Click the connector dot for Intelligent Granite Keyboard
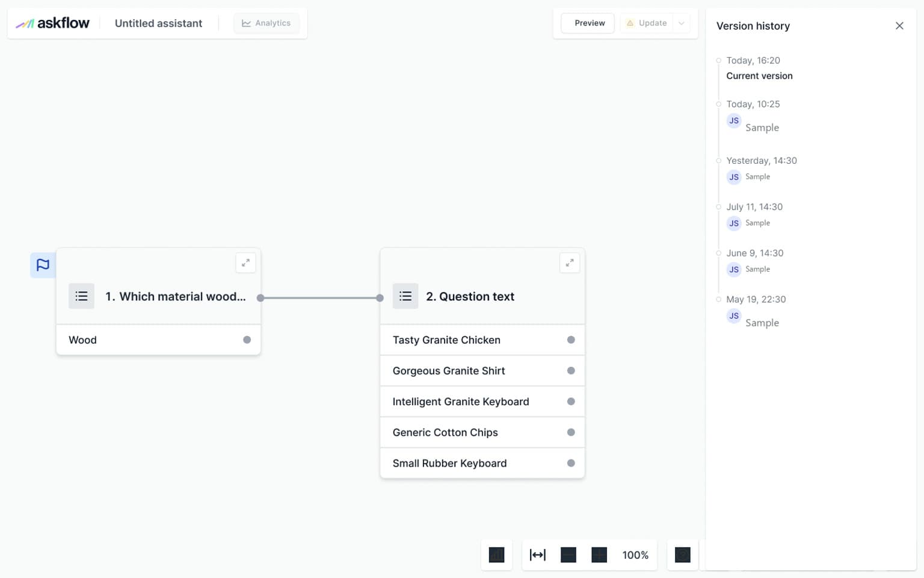The image size is (924, 578). [571, 401]
